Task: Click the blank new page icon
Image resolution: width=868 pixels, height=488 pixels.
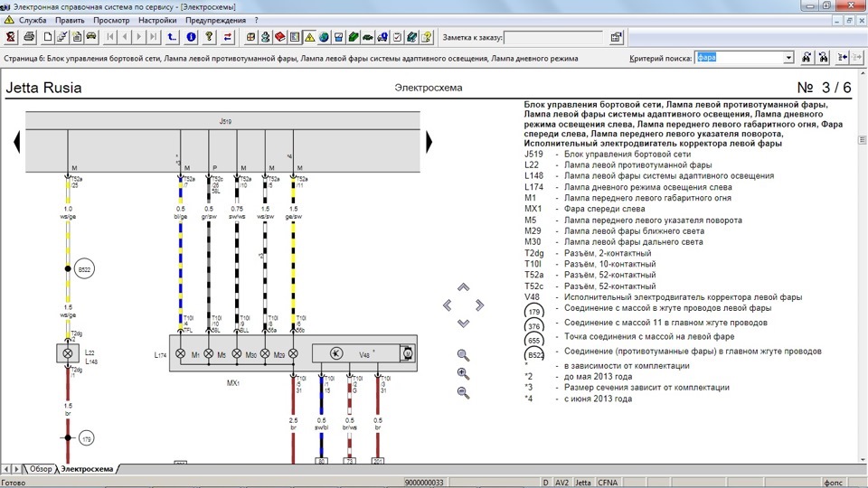Action: [48, 37]
